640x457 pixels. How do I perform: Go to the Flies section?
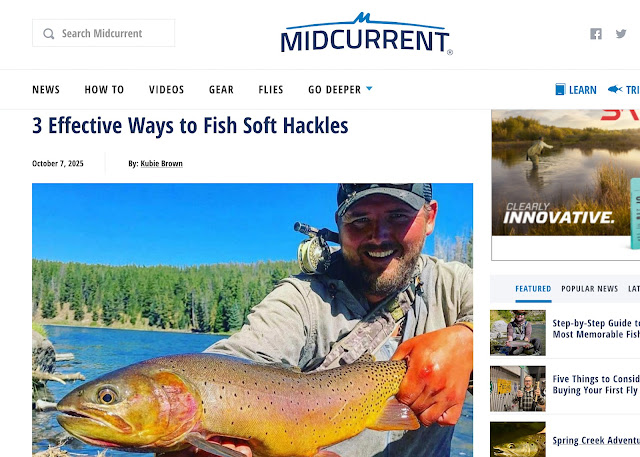[x=271, y=90]
